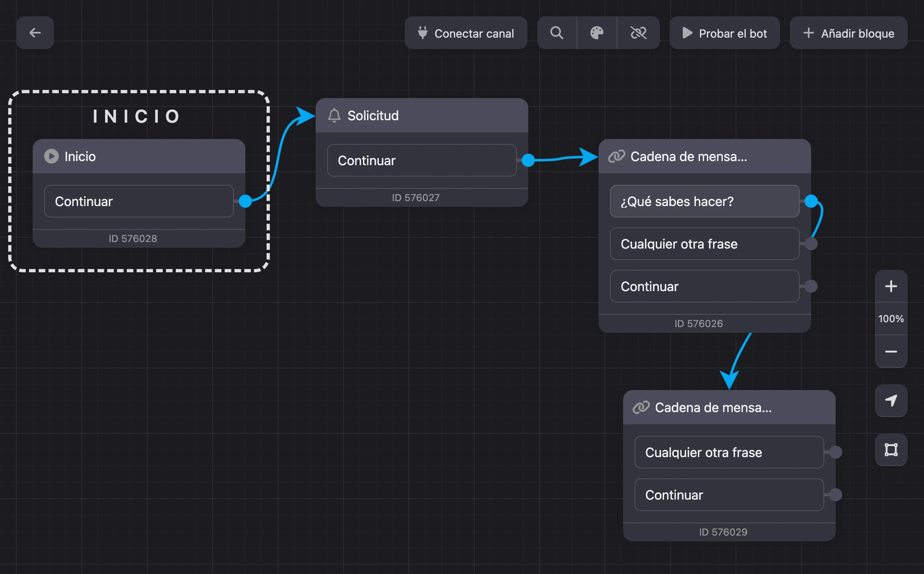Click blue output dot of Inicio Continuar
This screenshot has height=574, width=924.
click(x=245, y=201)
